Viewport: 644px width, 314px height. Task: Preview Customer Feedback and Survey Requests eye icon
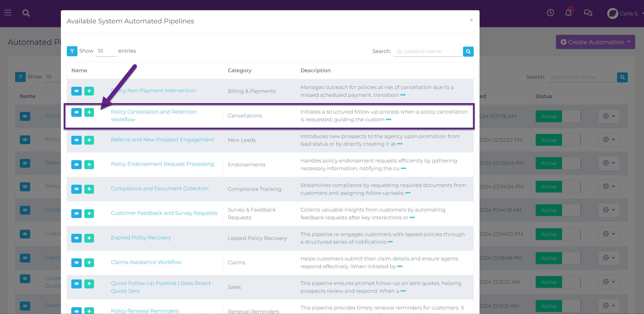(x=77, y=214)
